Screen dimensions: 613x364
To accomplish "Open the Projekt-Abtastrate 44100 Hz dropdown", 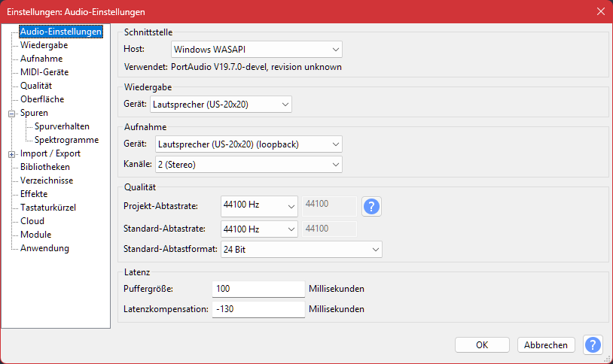I will [x=259, y=206].
